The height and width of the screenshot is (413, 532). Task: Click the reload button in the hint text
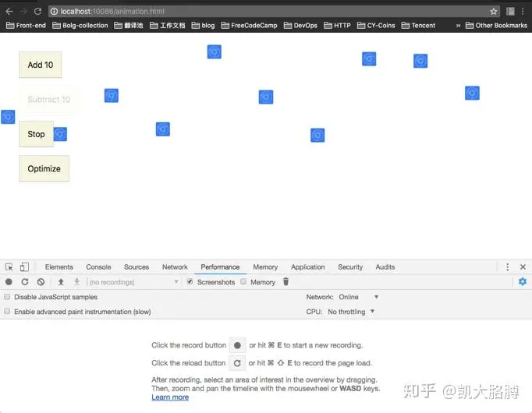(237, 363)
